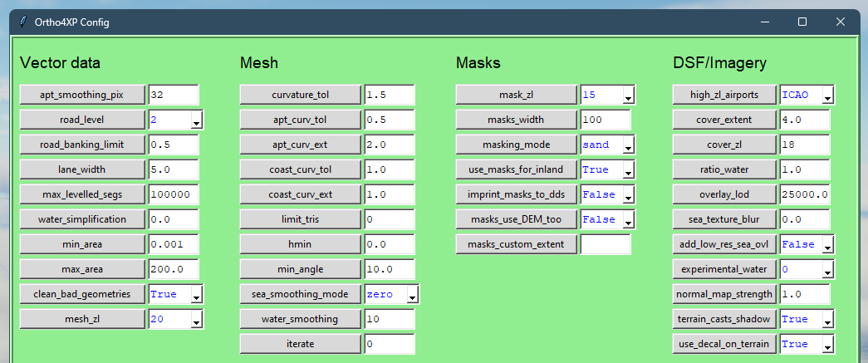The height and width of the screenshot is (363, 868).
Task: Open the add_low_res_sea_ovl dropdown
Action: point(827,244)
